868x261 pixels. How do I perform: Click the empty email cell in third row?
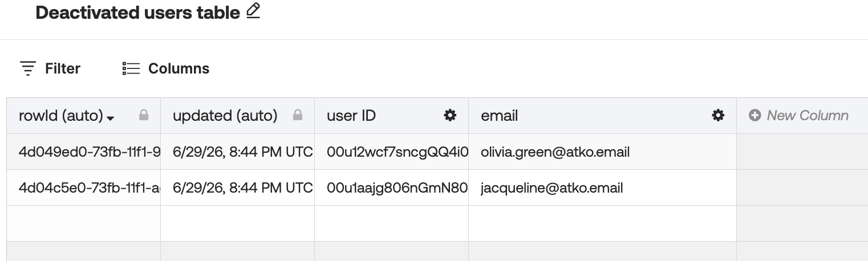(602, 223)
